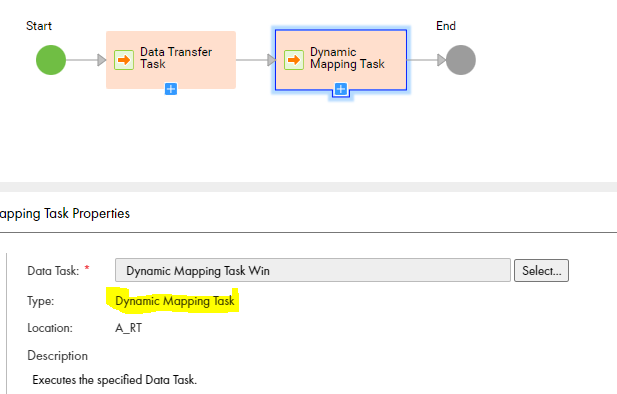
Task: Click the 'Start' label
Action: pyautogui.click(x=39, y=26)
